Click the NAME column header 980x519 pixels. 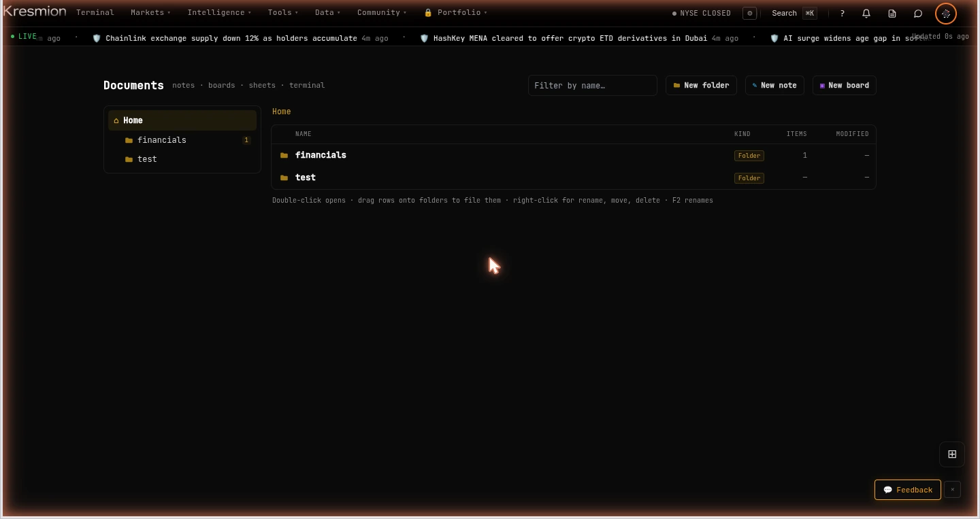tap(304, 134)
